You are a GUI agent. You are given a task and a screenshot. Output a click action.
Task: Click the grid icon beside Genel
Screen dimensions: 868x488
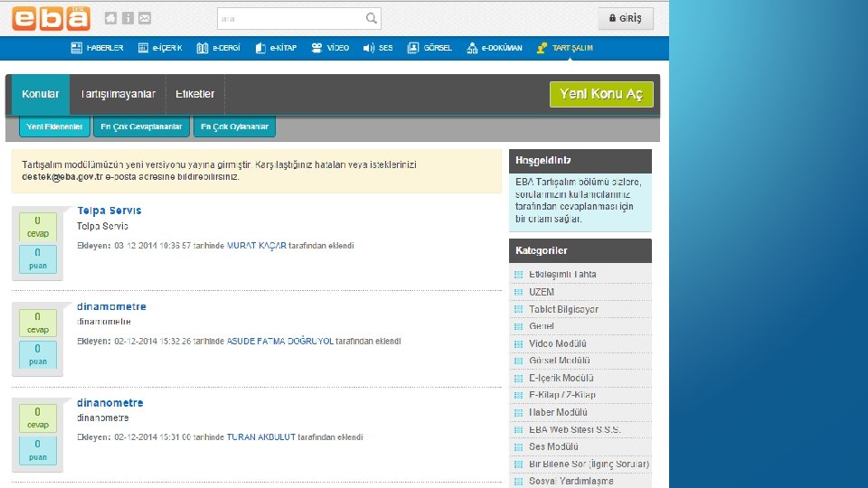point(518,326)
